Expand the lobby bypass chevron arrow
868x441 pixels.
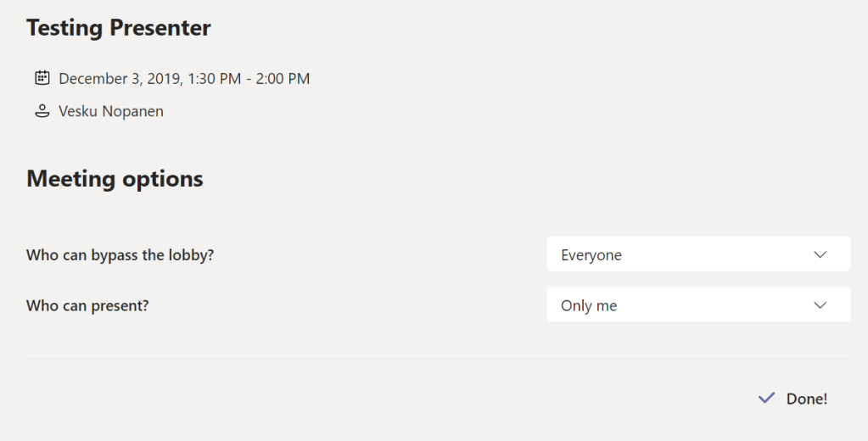pyautogui.click(x=820, y=254)
